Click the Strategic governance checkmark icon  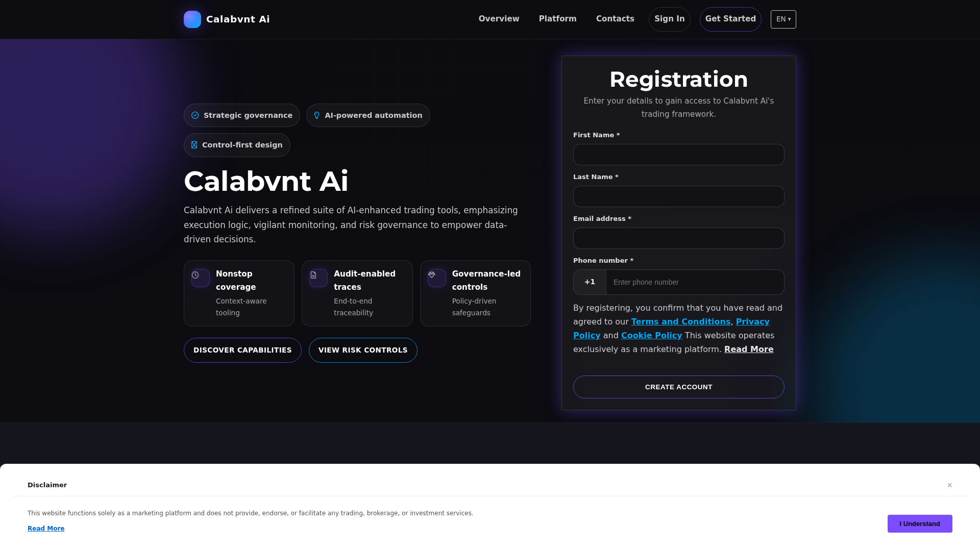coord(195,115)
